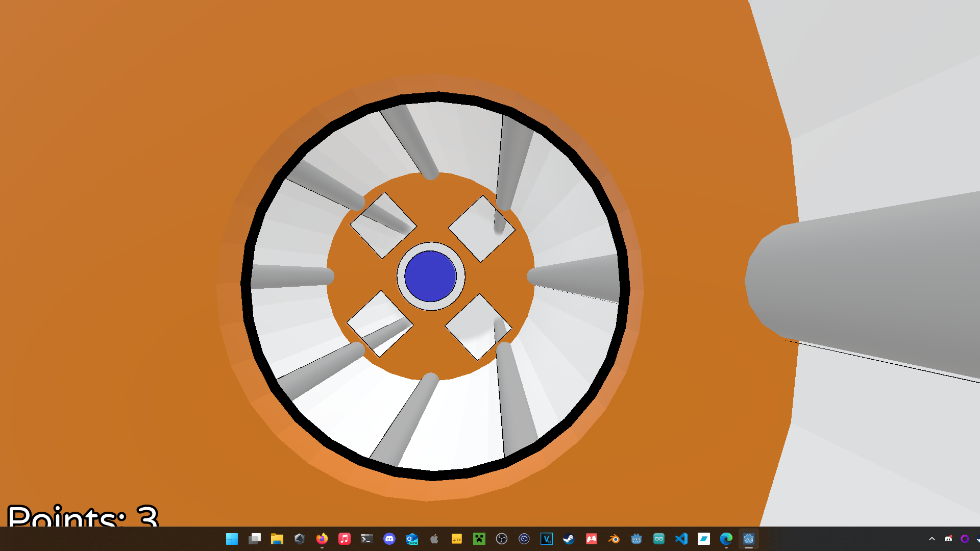This screenshot has height=551, width=980.
Task: Open the Apple Music taskbar icon
Action: point(344,539)
